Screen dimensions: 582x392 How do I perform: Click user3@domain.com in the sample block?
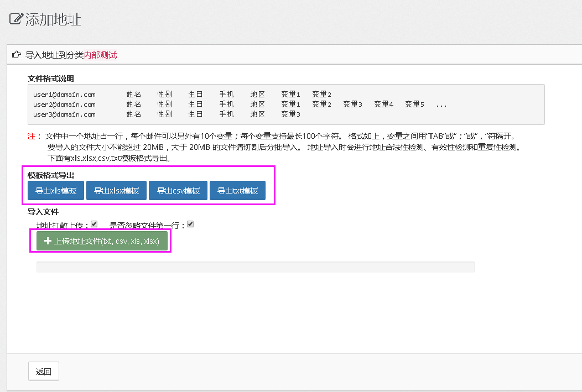coord(64,114)
